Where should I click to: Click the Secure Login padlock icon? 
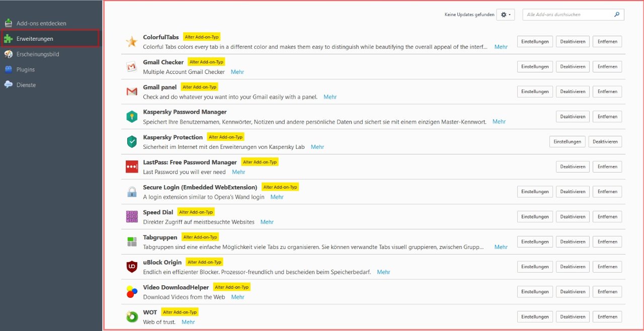pyautogui.click(x=132, y=192)
